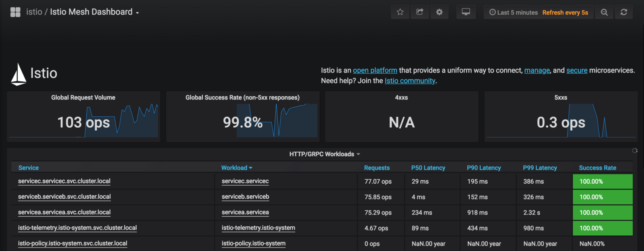Click the green 100.00% cell for servicea
The height and width of the screenshot is (251, 644).
tap(602, 213)
